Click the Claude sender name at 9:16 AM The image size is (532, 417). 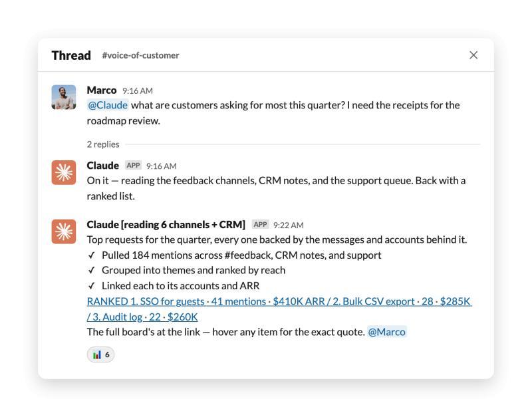pos(103,166)
